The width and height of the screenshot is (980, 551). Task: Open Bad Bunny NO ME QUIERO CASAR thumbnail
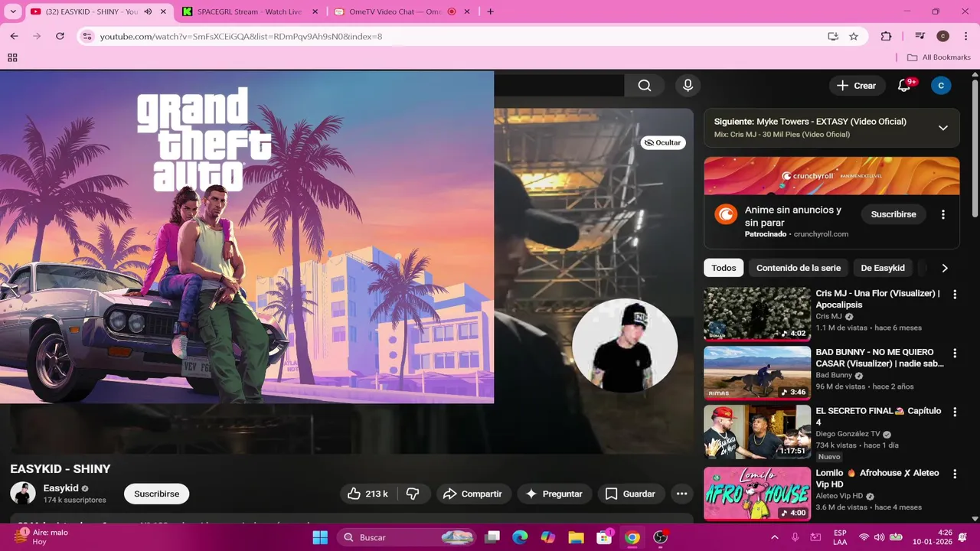point(757,373)
